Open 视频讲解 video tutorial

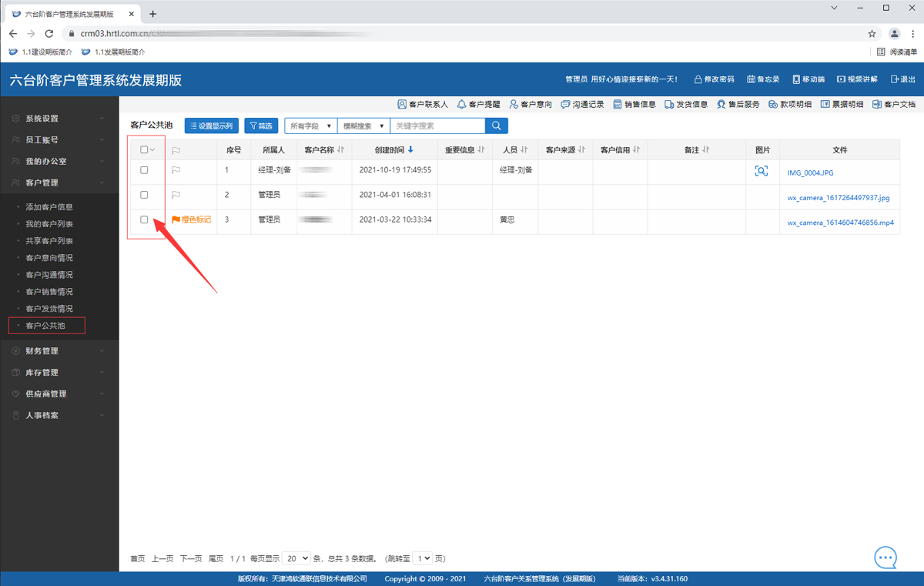click(858, 79)
